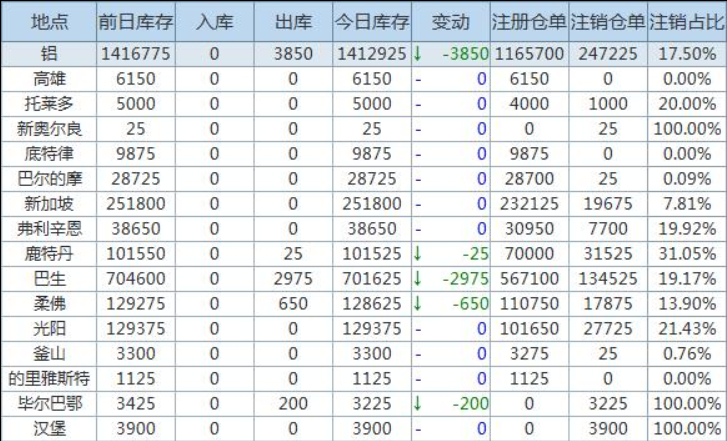
Task: Select the 地点 column header
Action: (x=47, y=21)
